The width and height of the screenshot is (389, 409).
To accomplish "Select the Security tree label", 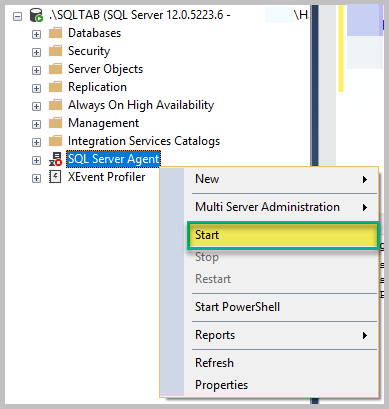I will click(x=89, y=51).
